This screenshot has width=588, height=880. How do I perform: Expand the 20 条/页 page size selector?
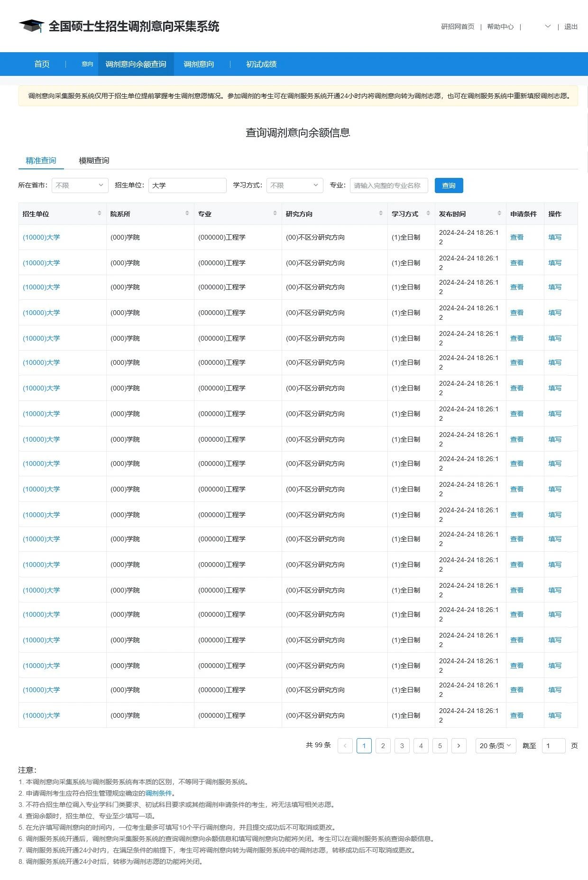point(495,746)
